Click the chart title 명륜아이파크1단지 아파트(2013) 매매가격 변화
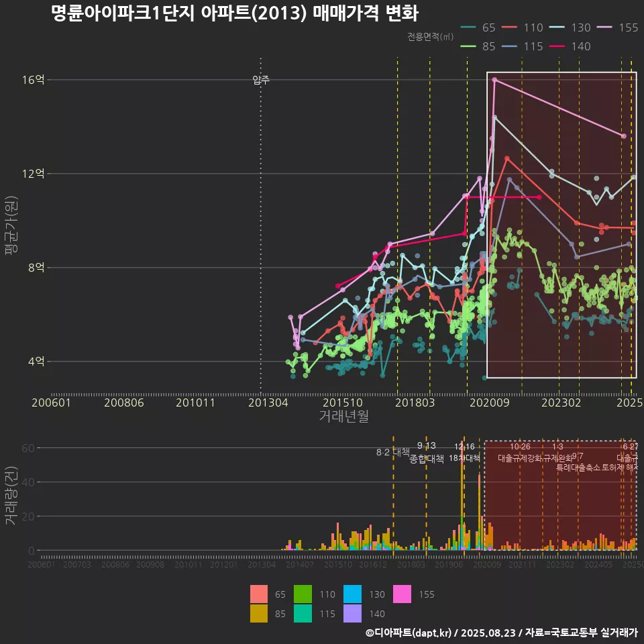 click(x=235, y=13)
